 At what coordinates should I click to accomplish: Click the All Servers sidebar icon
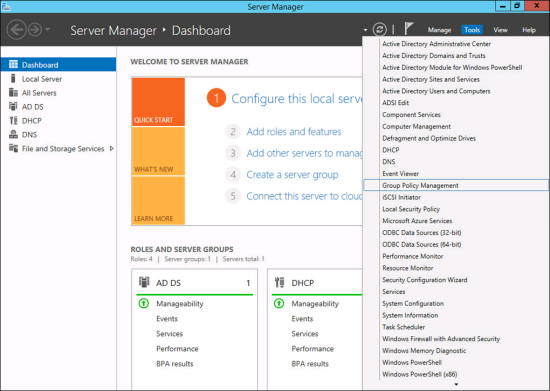[13, 93]
